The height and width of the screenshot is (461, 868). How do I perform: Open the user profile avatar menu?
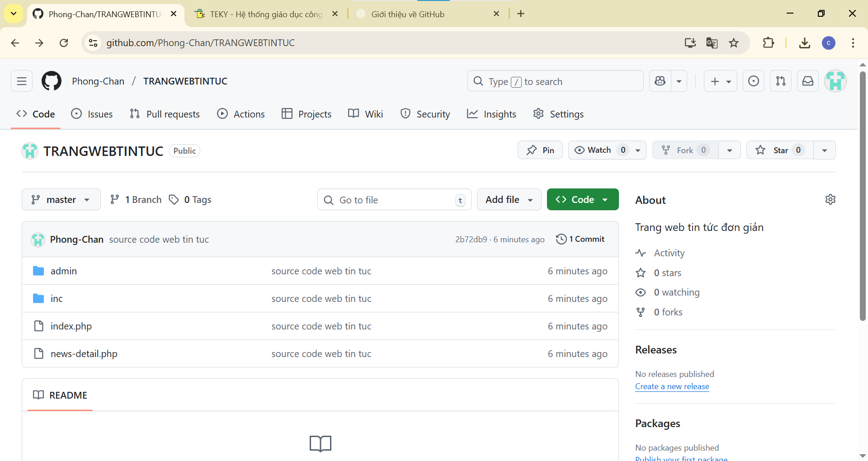[835, 81]
